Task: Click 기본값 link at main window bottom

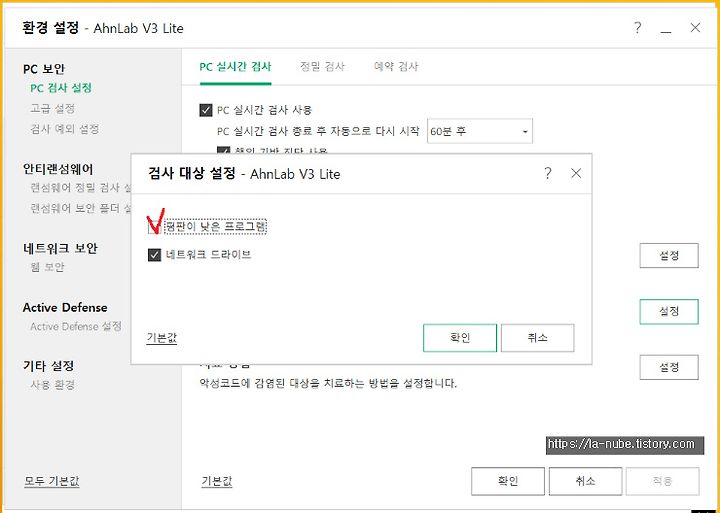Action: pos(217,481)
